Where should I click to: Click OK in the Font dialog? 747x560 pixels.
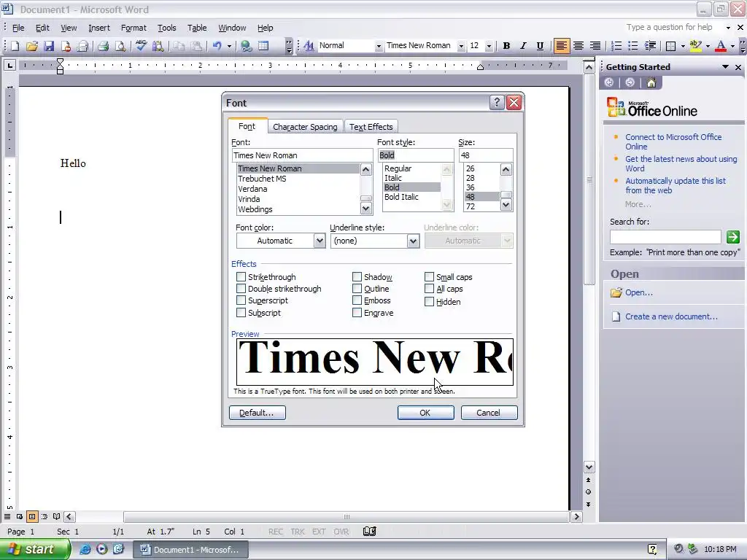425,413
